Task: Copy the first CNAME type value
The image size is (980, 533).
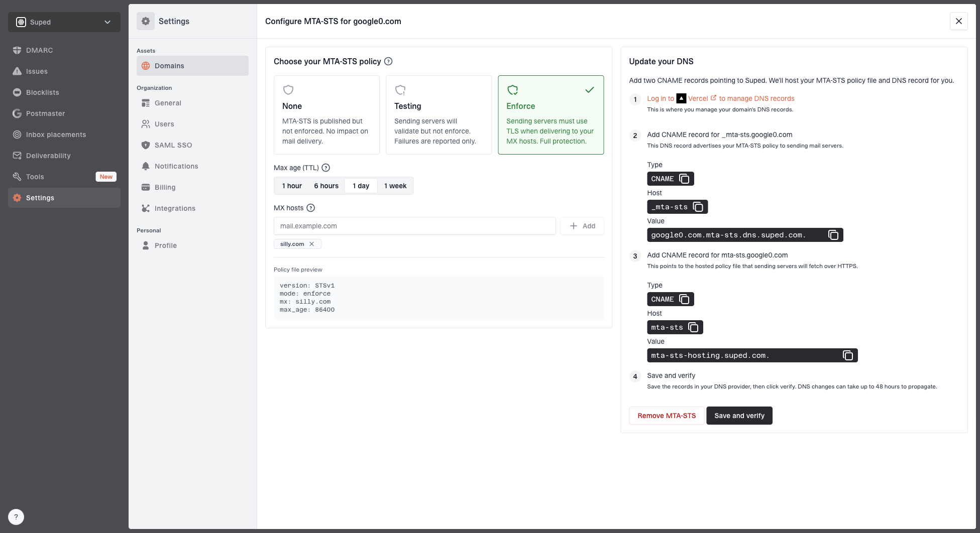Action: point(684,179)
